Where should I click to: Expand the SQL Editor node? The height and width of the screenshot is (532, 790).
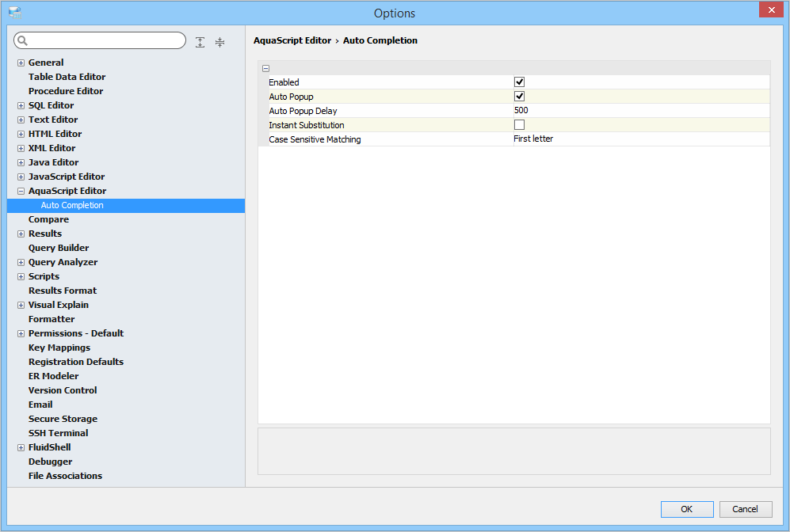21,106
